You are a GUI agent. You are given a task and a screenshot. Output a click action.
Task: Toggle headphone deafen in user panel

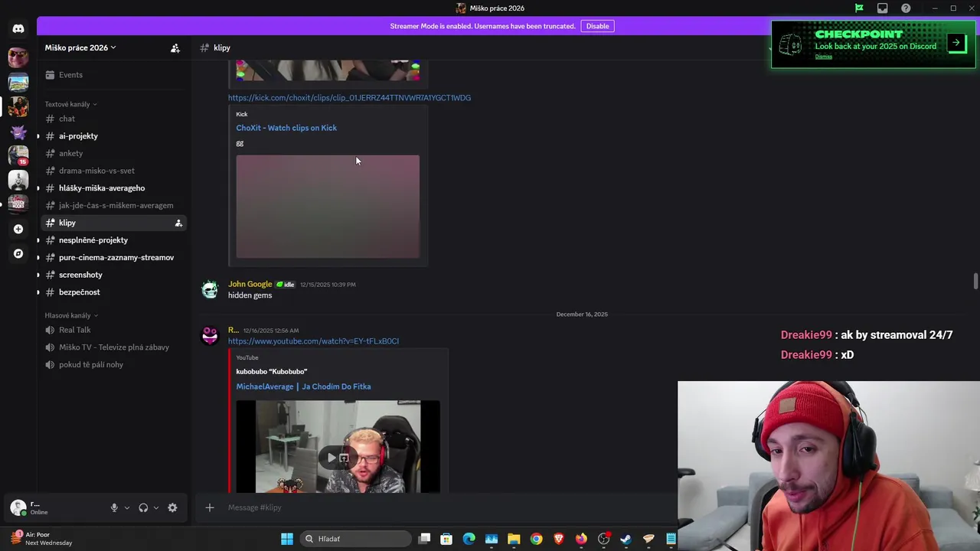[x=143, y=507]
